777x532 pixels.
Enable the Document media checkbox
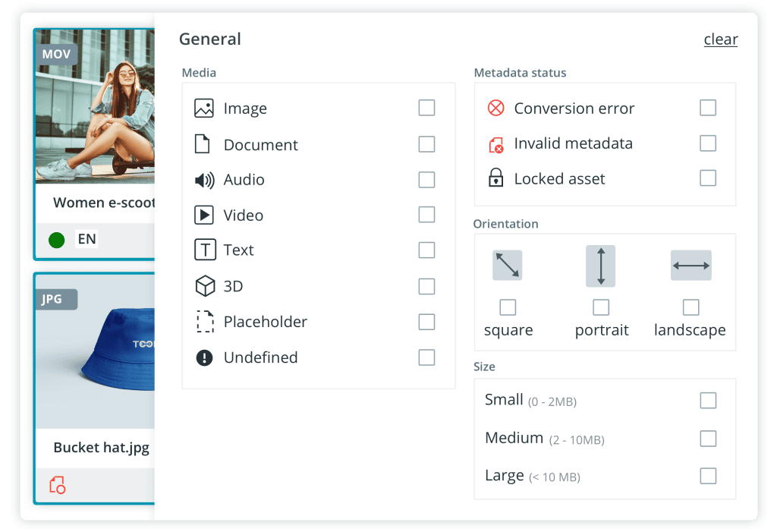(x=426, y=144)
